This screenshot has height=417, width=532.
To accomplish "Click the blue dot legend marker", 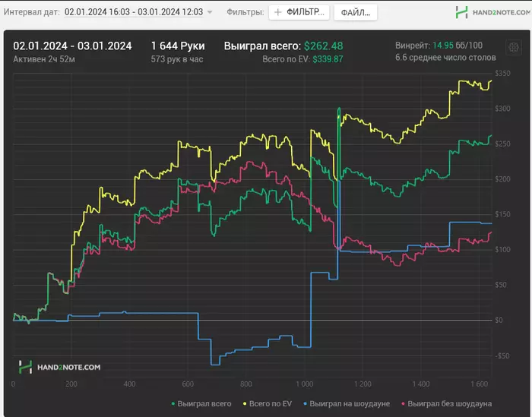I will tap(305, 404).
